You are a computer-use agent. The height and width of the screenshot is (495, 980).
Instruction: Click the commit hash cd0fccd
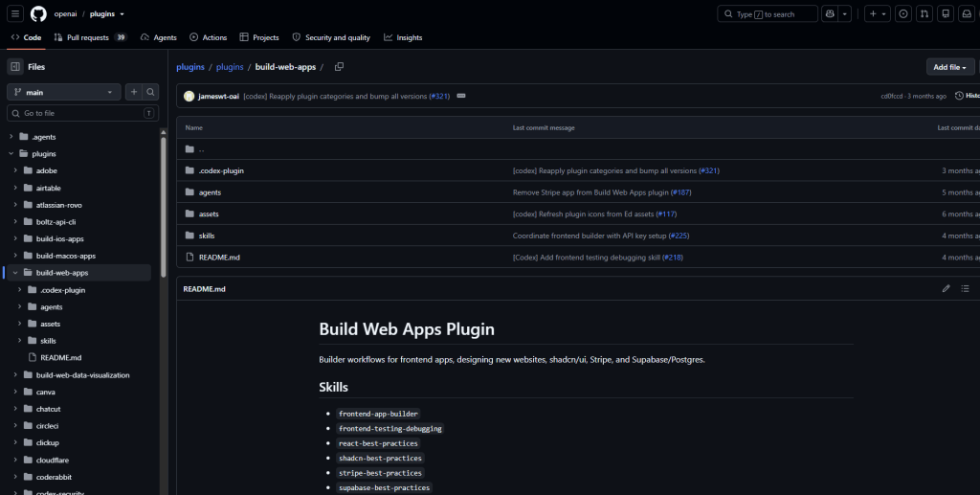[892, 97]
